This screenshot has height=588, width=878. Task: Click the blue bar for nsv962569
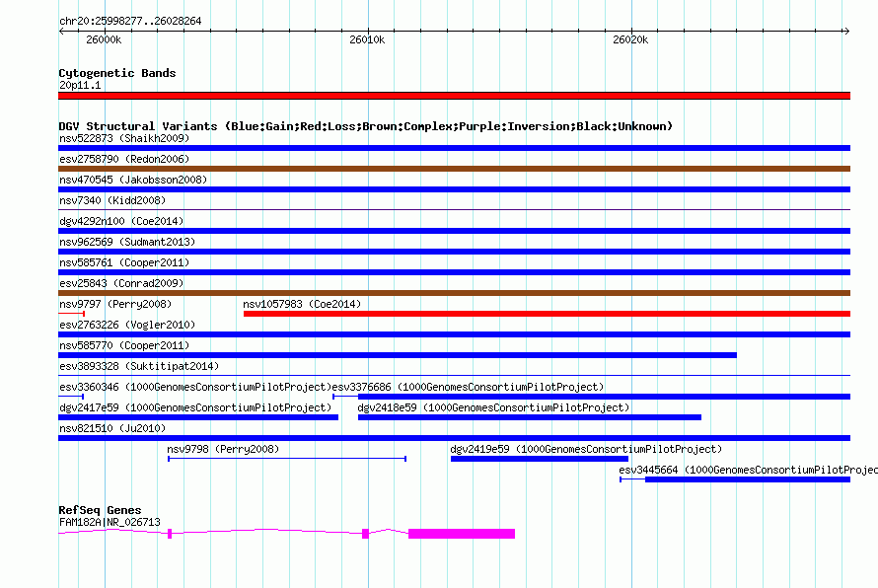click(x=454, y=252)
